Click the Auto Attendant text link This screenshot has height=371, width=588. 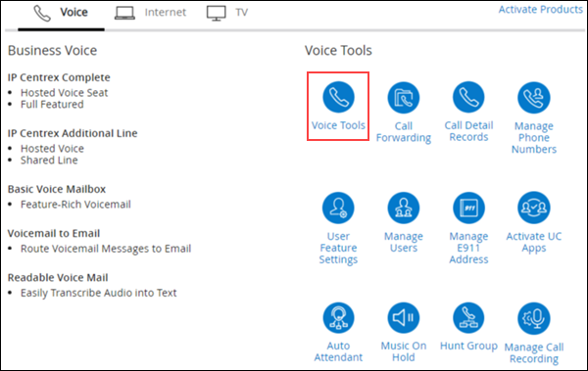point(338,351)
